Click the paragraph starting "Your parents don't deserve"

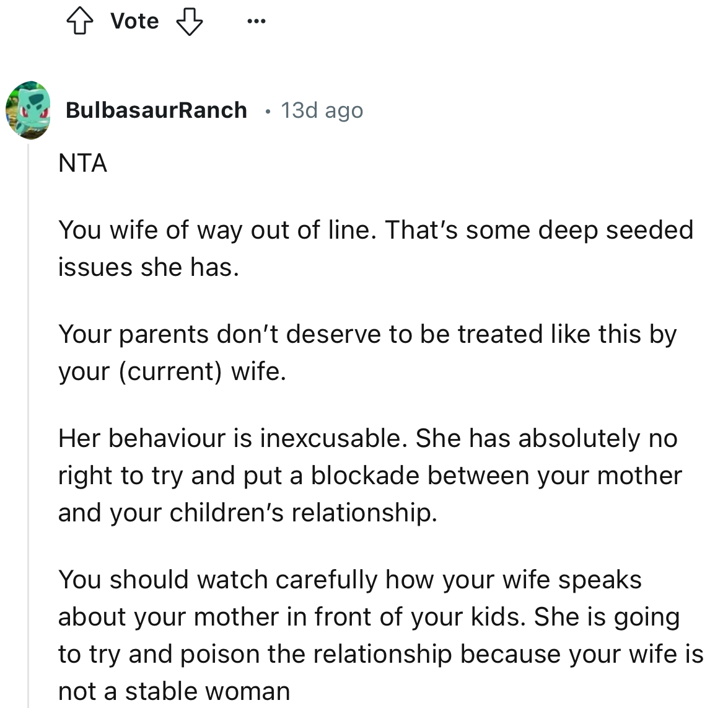point(367,334)
